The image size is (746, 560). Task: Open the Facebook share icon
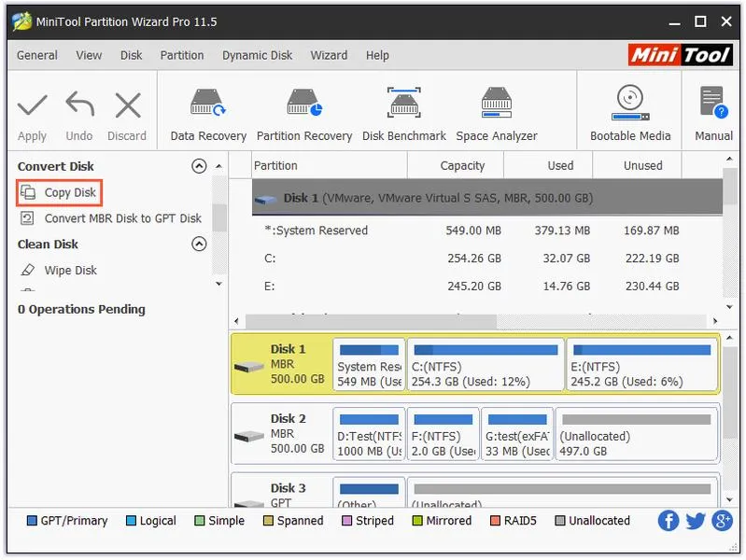point(669,521)
